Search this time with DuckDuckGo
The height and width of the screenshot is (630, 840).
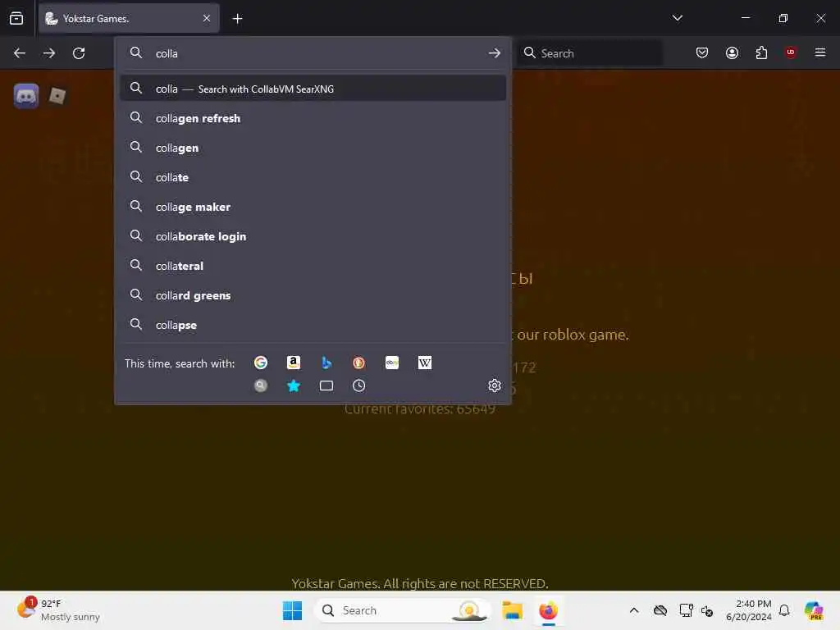[x=359, y=363]
